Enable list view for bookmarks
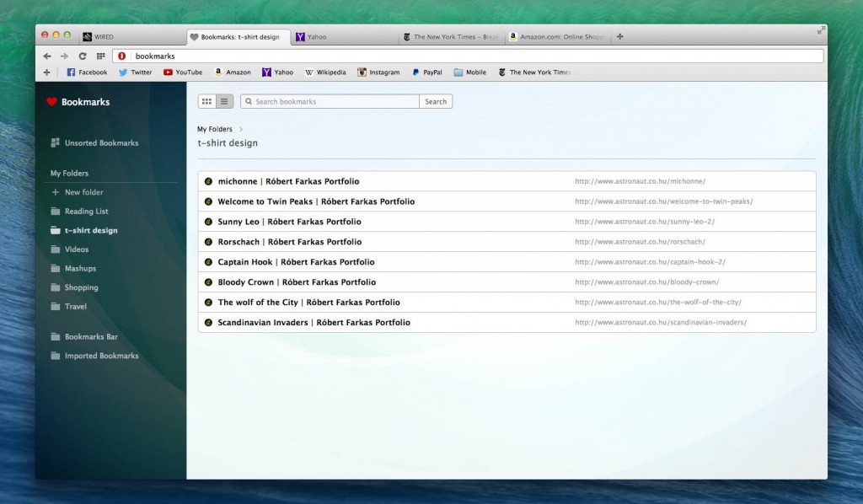The width and height of the screenshot is (863, 504). pos(223,100)
